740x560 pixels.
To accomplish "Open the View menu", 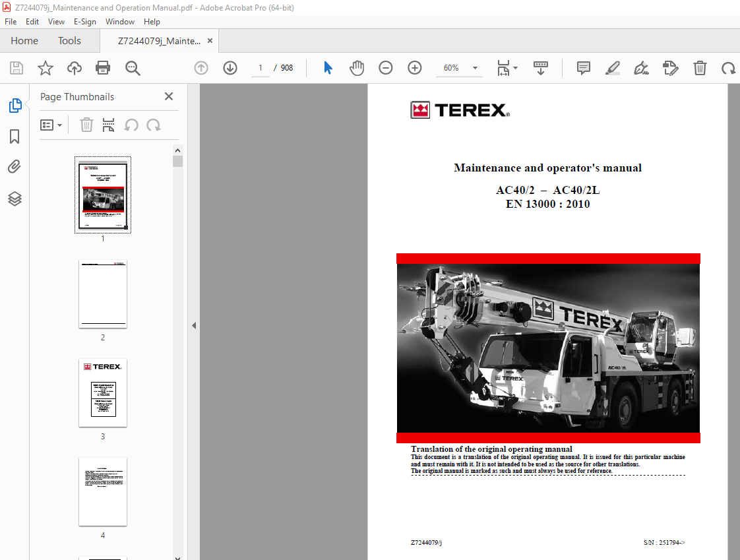I will 56,22.
